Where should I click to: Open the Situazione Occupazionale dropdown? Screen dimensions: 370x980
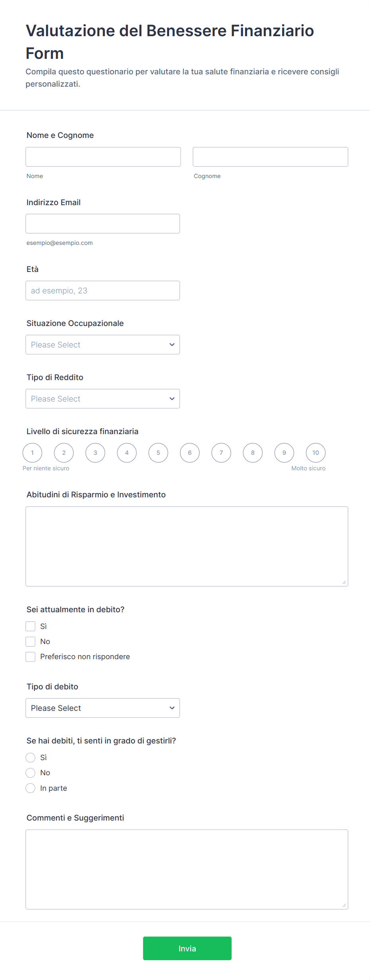point(103,345)
